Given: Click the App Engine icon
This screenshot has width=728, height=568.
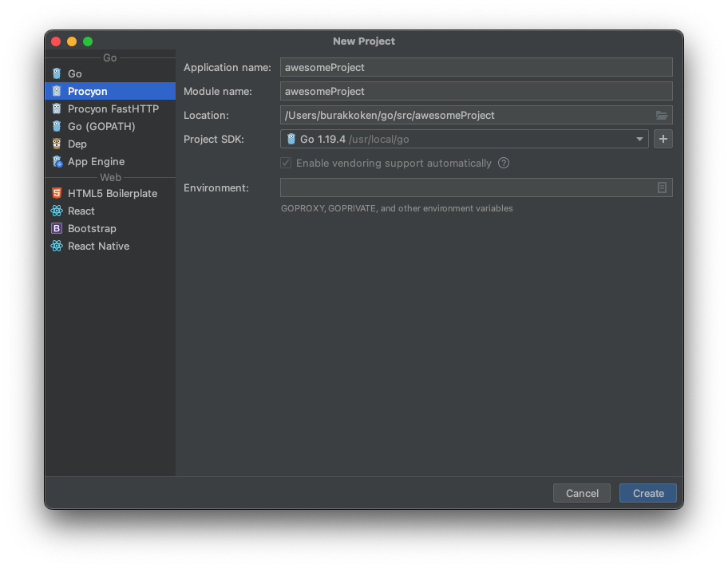Looking at the screenshot, I should [x=57, y=161].
